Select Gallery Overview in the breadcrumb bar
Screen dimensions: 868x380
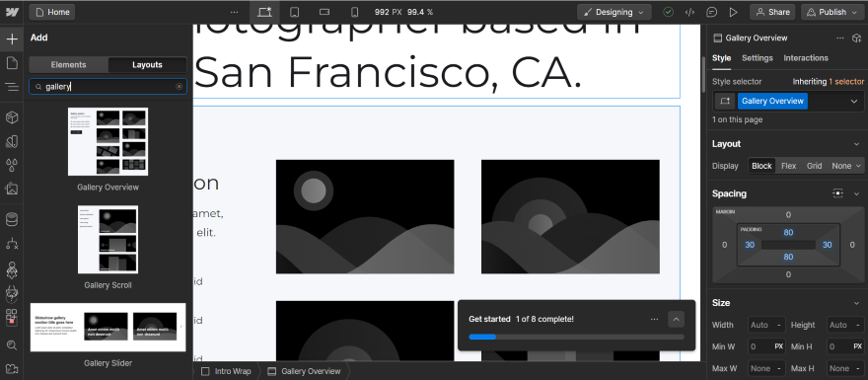click(304, 371)
